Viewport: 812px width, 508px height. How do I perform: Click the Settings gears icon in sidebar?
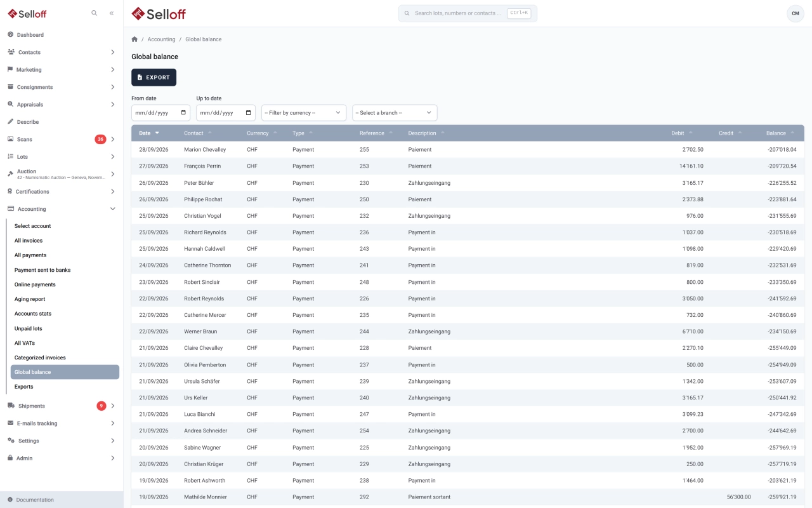point(11,441)
